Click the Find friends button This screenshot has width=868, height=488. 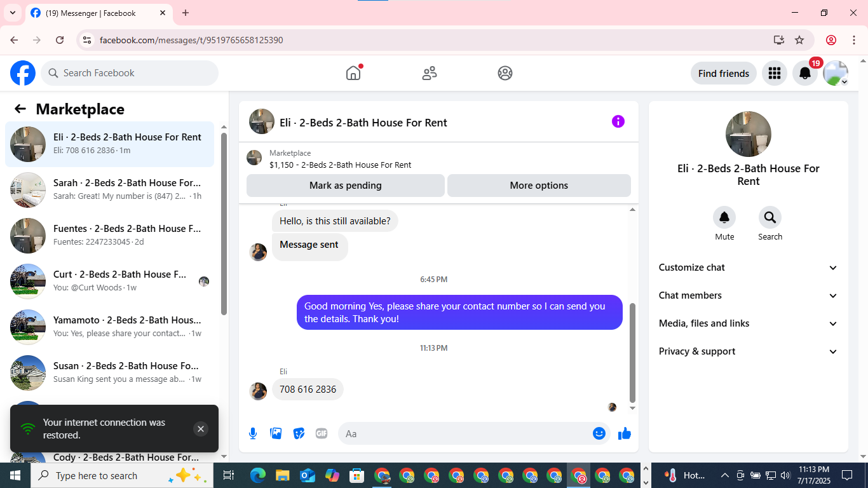coord(724,73)
